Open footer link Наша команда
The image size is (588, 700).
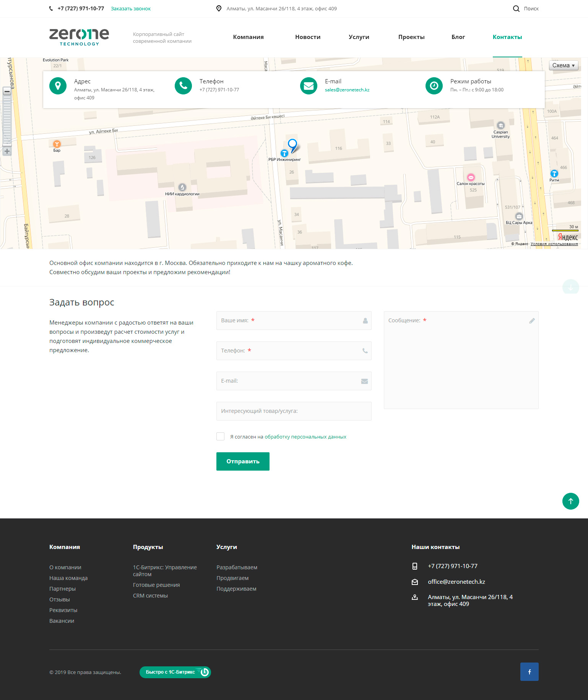click(68, 578)
